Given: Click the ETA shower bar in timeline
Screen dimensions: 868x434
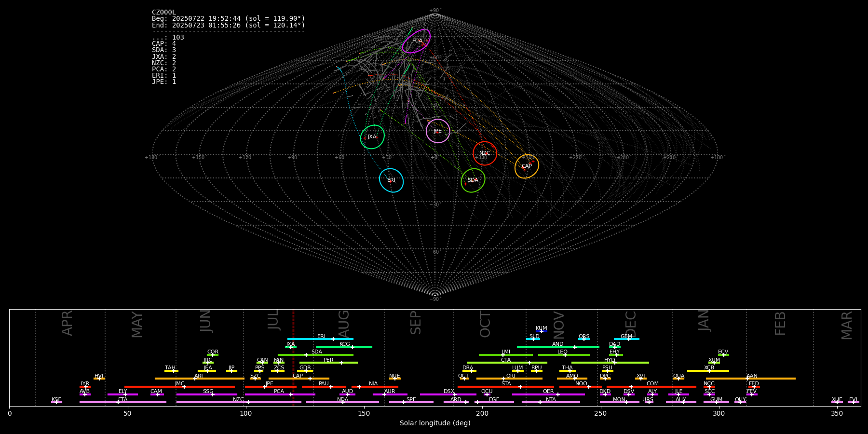Looking at the screenshot, I should 123,402.
